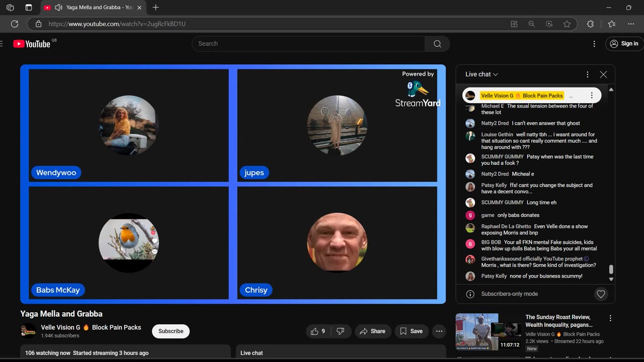The height and width of the screenshot is (362, 644).
Task: Click the video title Yaga Mella and Grabba
Action: tap(61, 314)
